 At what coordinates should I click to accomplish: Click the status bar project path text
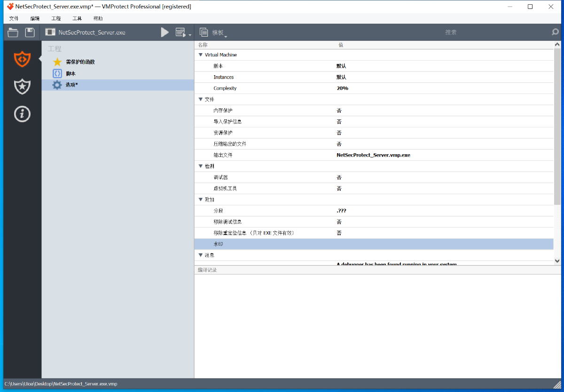[61, 384]
